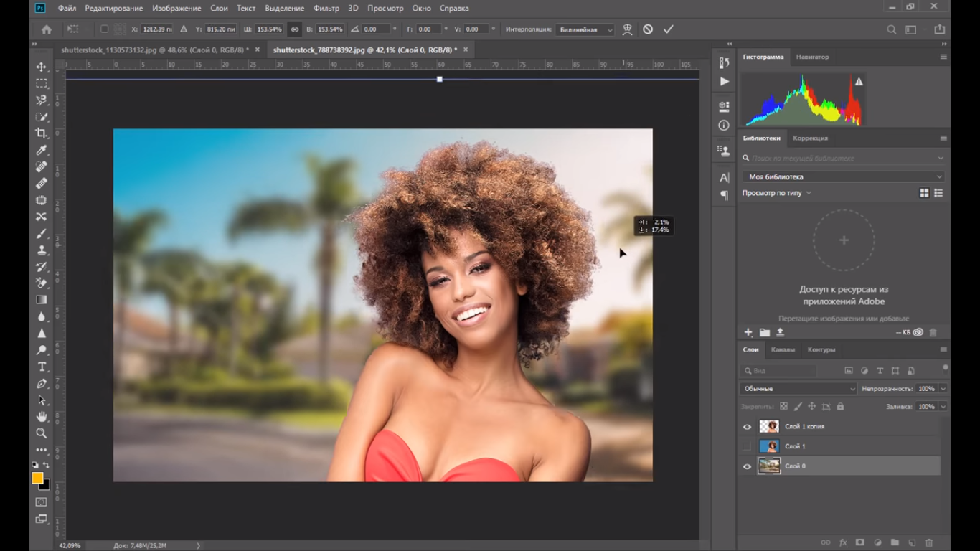Toggle Quick Mask mode
This screenshot has width=980, height=551.
coord(41,502)
